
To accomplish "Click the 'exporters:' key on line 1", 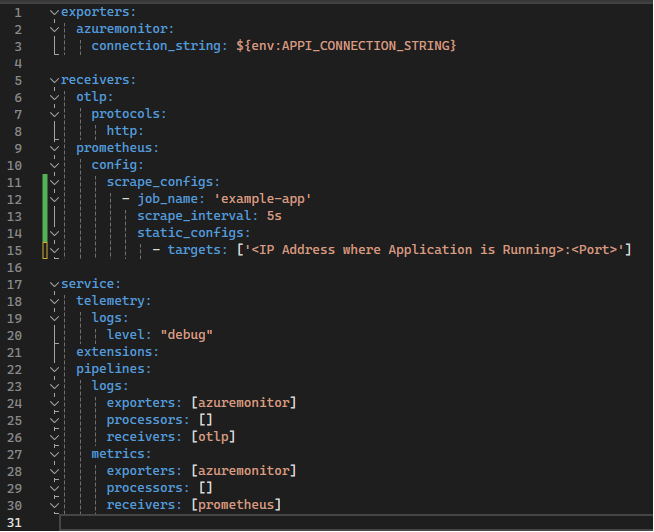I will [x=98, y=12].
